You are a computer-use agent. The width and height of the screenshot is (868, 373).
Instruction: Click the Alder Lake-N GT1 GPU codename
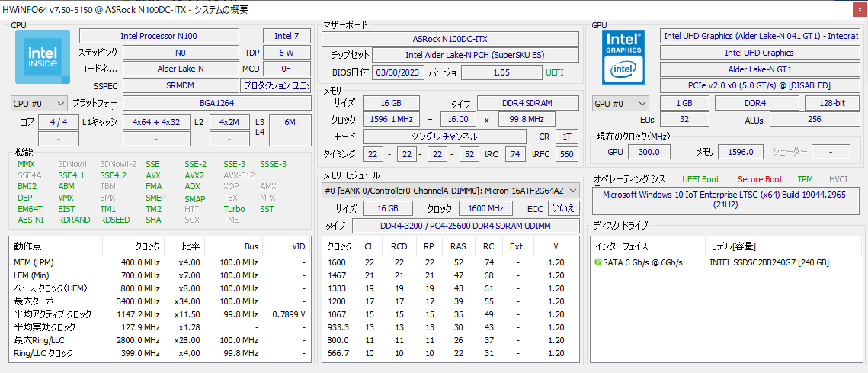click(760, 69)
